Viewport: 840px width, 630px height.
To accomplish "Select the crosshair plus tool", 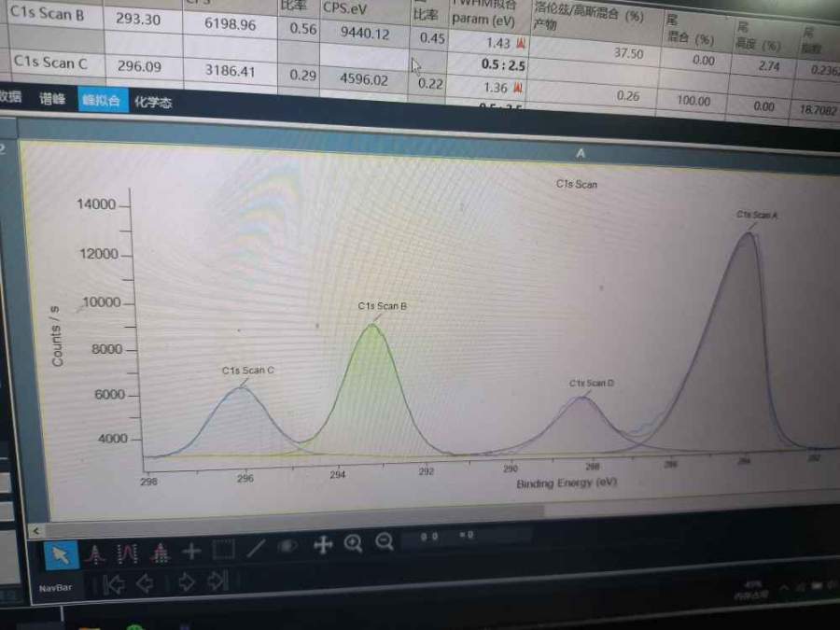I will pos(191,552).
